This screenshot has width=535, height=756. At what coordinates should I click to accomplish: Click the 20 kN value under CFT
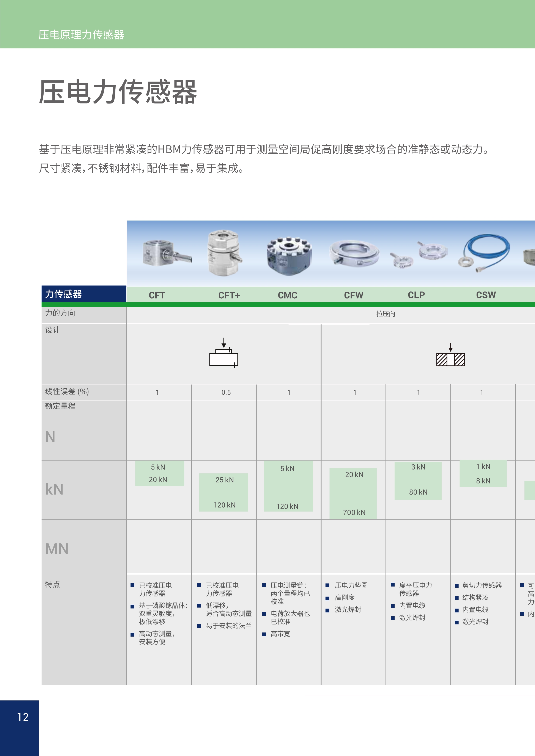158,479
